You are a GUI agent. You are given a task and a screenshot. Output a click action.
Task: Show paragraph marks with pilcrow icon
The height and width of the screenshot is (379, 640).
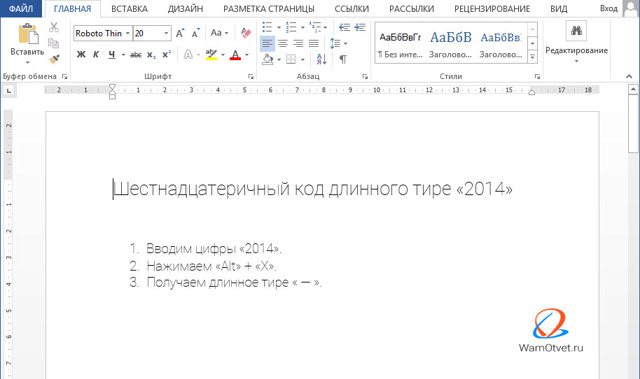[x=343, y=59]
